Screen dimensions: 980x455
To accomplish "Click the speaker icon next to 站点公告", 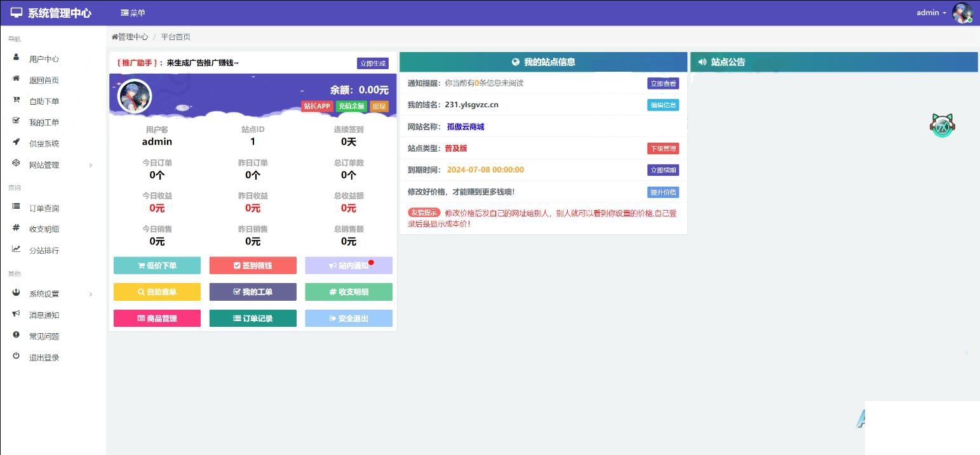I will (702, 62).
